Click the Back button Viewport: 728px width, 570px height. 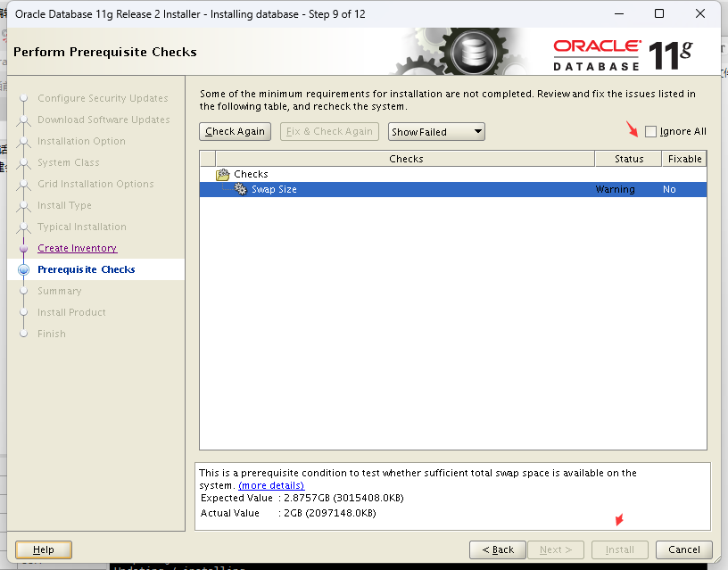point(498,550)
